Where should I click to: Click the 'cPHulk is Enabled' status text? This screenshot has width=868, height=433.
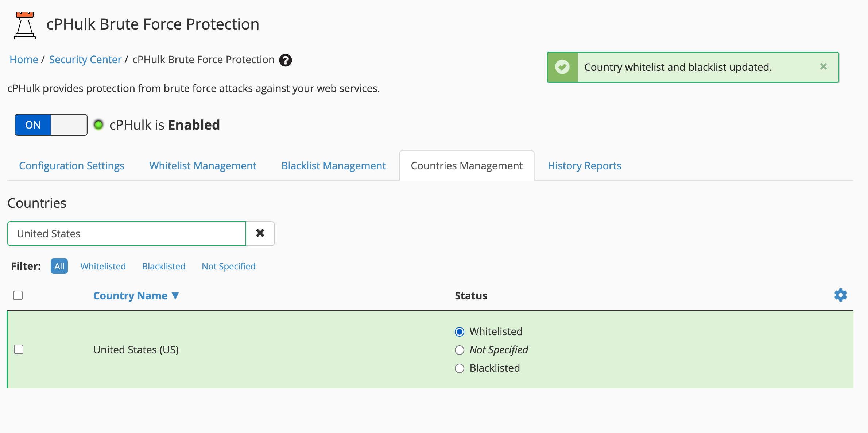click(x=164, y=125)
